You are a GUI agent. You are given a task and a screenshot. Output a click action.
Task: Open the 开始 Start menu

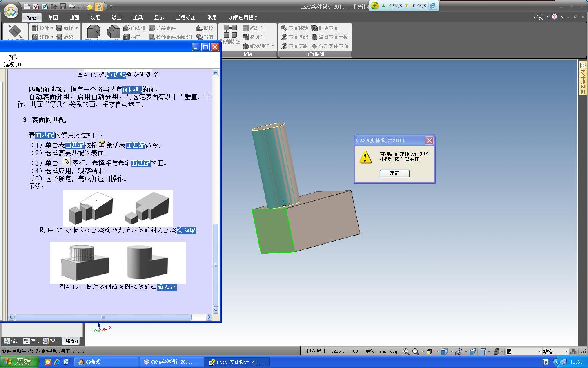pos(20,362)
